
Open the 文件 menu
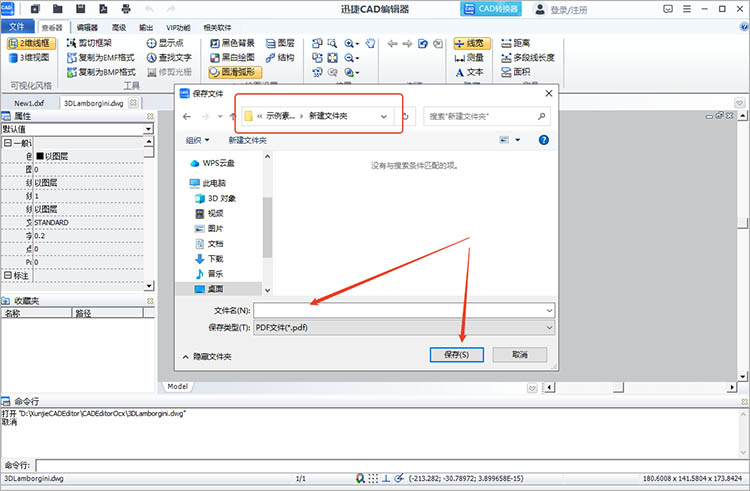(x=17, y=27)
